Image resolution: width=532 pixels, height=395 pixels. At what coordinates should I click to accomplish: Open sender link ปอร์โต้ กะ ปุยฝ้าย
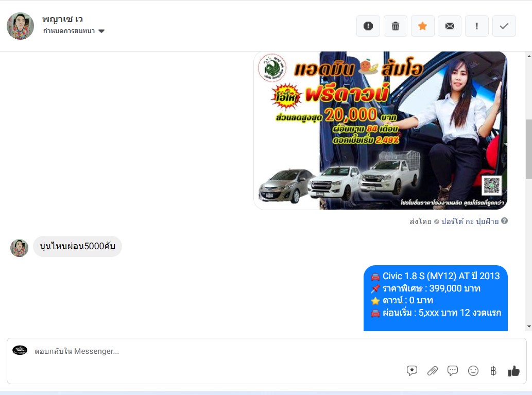pos(470,221)
